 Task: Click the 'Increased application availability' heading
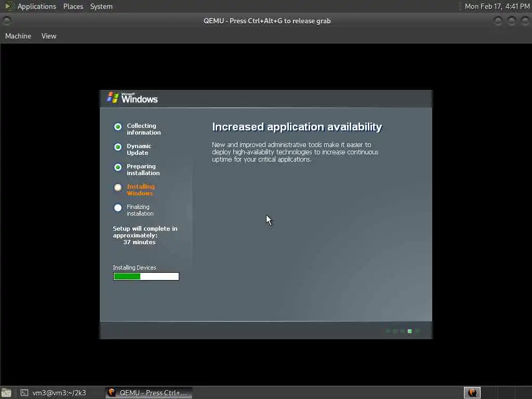pyautogui.click(x=297, y=127)
